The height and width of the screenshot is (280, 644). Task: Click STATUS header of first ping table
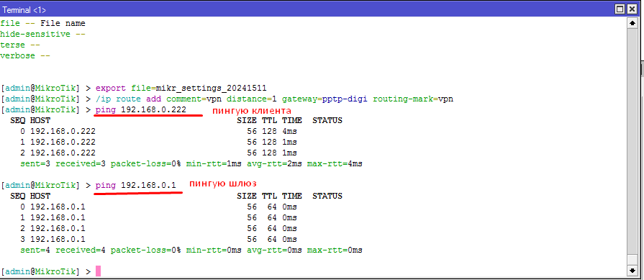point(327,121)
